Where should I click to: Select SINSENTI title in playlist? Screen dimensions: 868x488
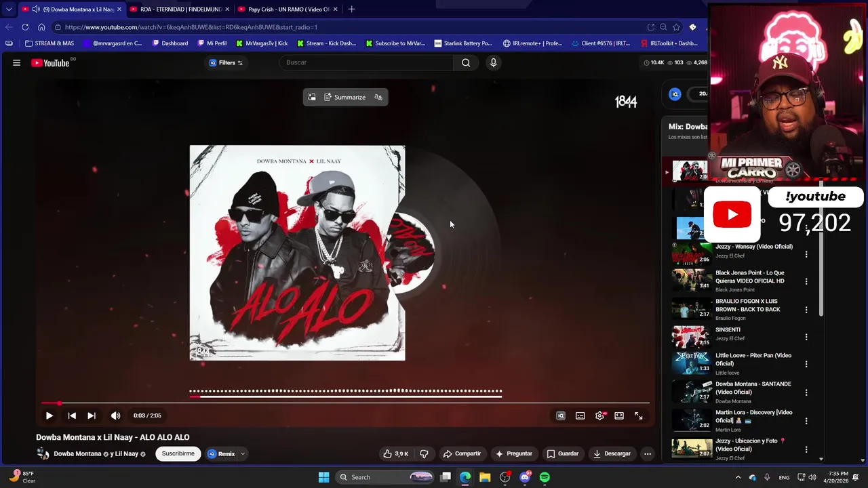[x=728, y=330]
